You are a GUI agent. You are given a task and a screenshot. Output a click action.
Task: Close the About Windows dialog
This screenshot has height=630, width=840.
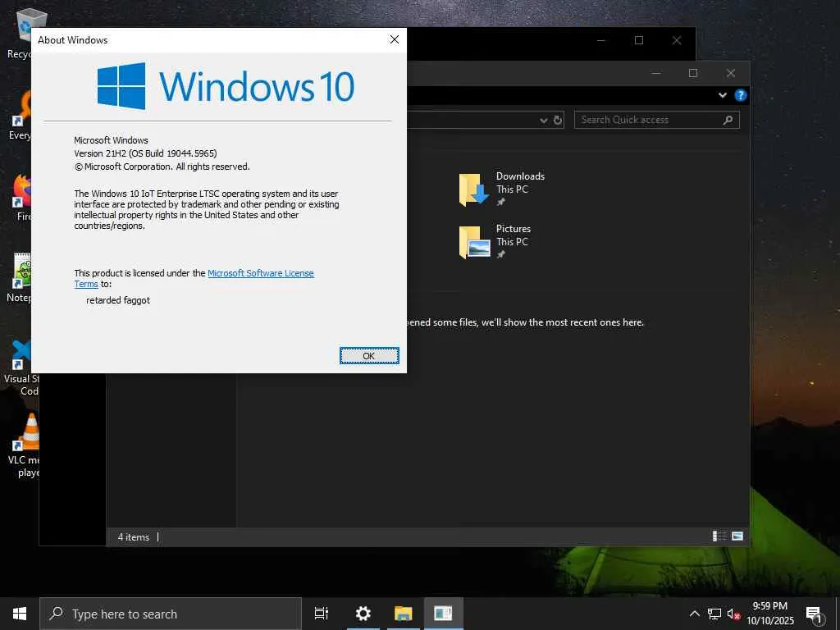click(395, 39)
